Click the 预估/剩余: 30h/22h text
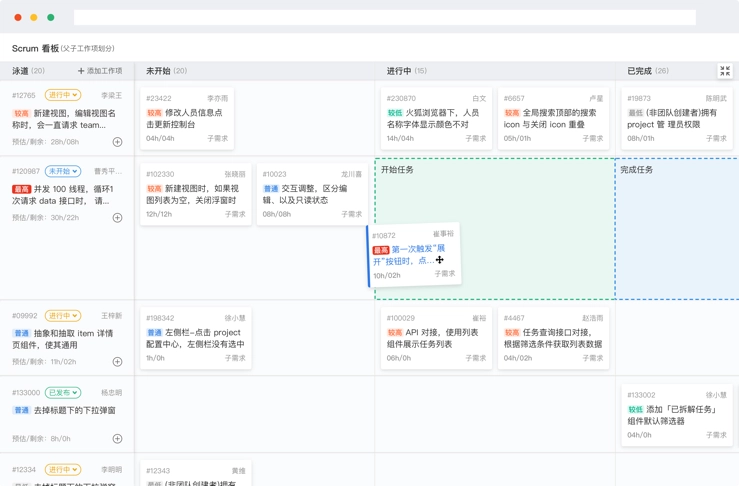This screenshot has width=739, height=486. 46,218
